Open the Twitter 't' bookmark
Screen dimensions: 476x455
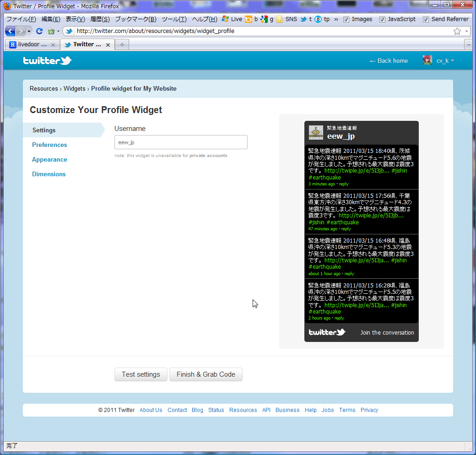tap(306, 19)
